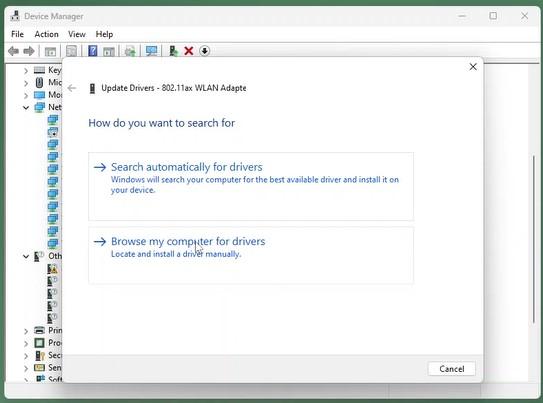Click the Device Manager title bar icon
Viewport: 543px width, 403px height.
15,16
